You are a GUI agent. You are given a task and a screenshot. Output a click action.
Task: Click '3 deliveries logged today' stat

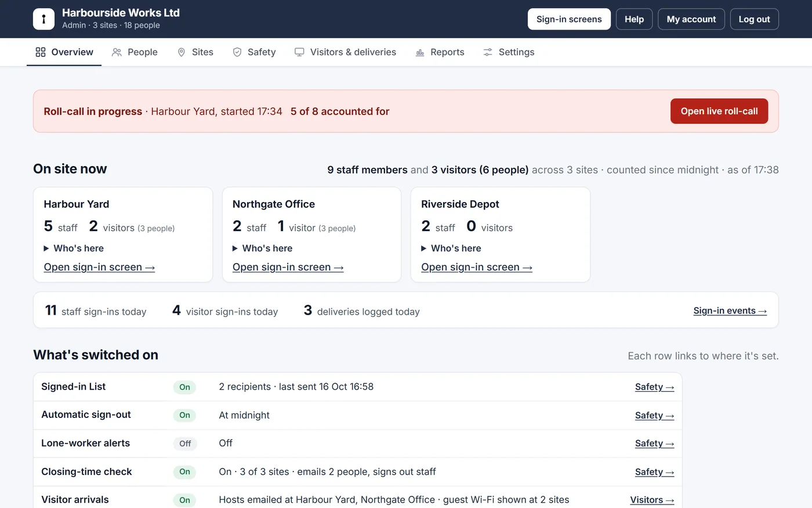pos(361,311)
